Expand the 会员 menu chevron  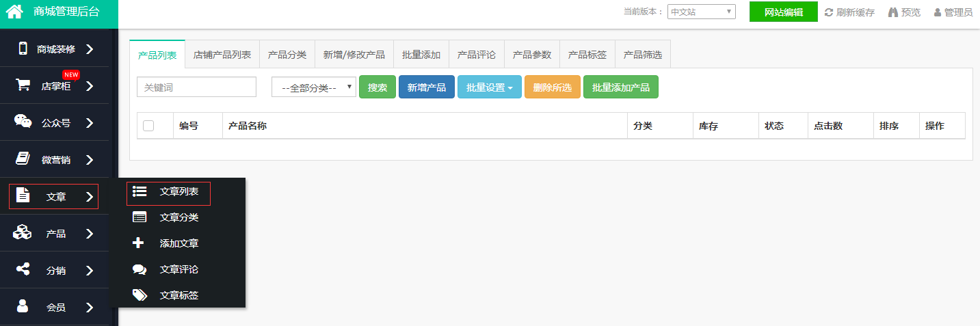pyautogui.click(x=90, y=308)
